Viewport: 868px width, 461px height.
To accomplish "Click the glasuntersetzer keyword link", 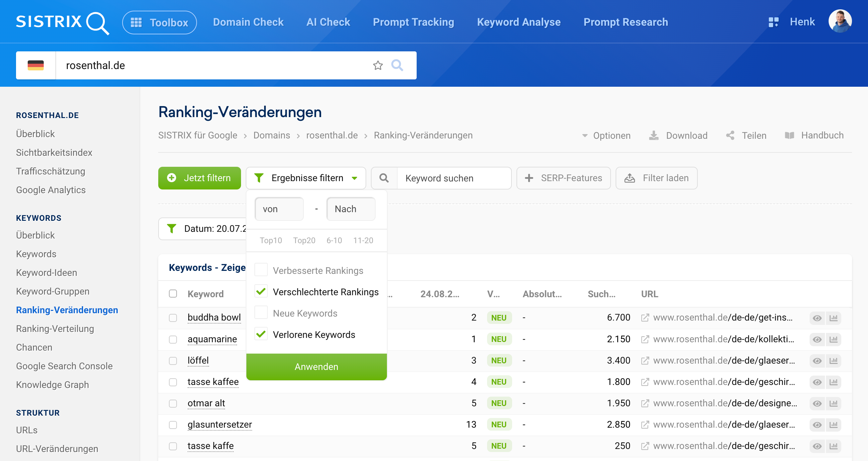I will coord(220,425).
